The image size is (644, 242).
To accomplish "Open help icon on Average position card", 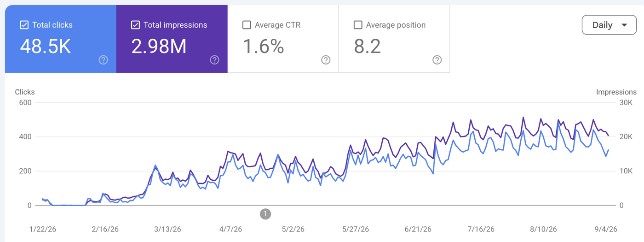I will point(437,60).
